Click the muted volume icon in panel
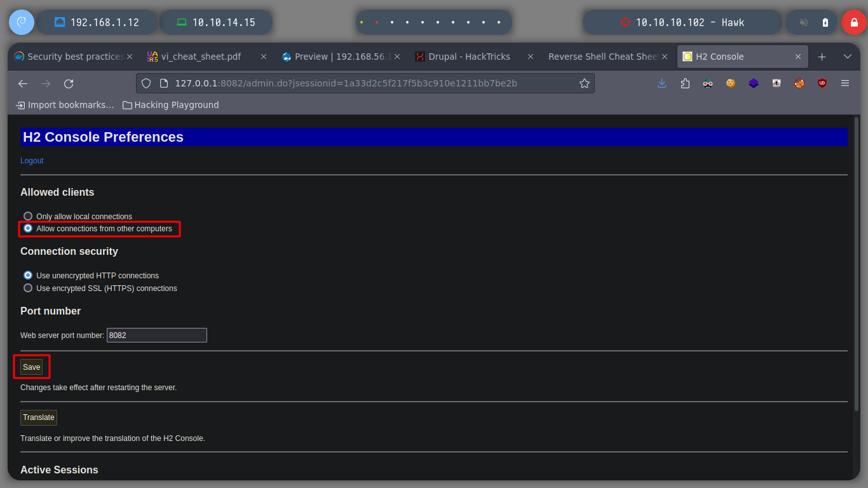Screen dimensions: 868x488 pos(804,22)
